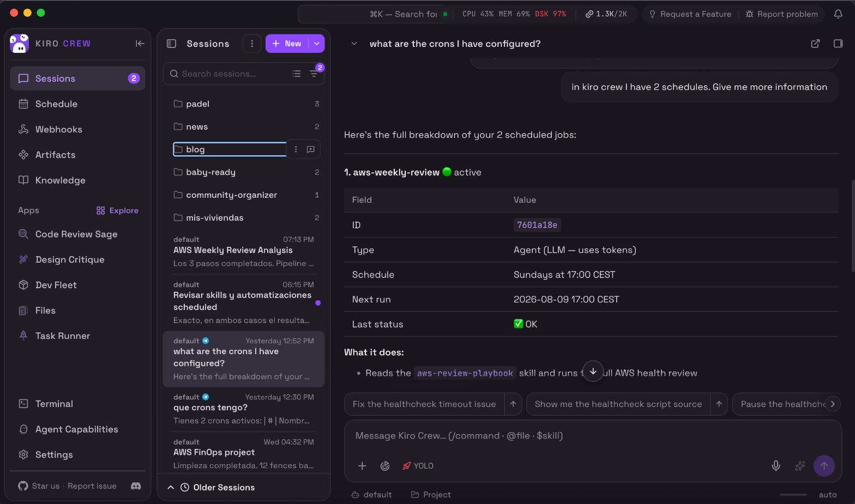The width and height of the screenshot is (855, 504).
Task: Click the sparkle enhance prompt icon
Action: coord(800,466)
